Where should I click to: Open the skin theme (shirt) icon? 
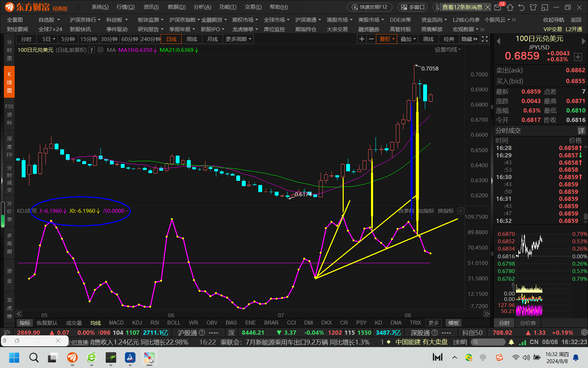pos(533,7)
